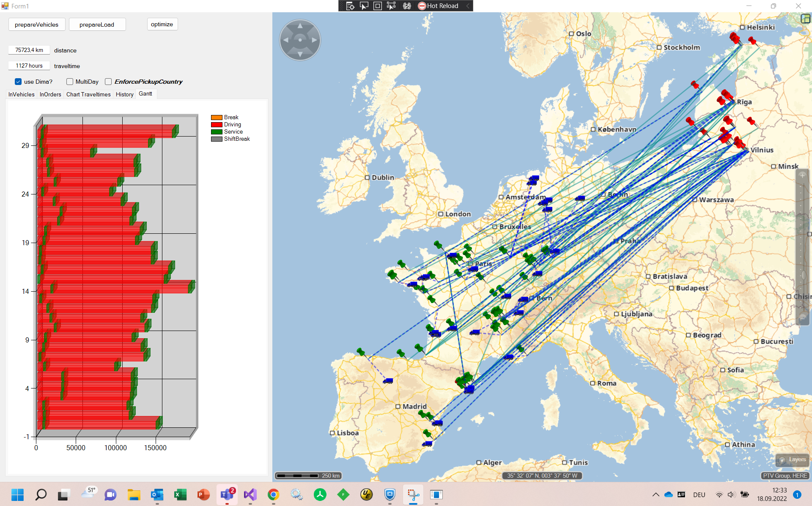Enable the EnforcePickupCountry checkbox
Image resolution: width=812 pixels, height=506 pixels.
click(x=108, y=82)
